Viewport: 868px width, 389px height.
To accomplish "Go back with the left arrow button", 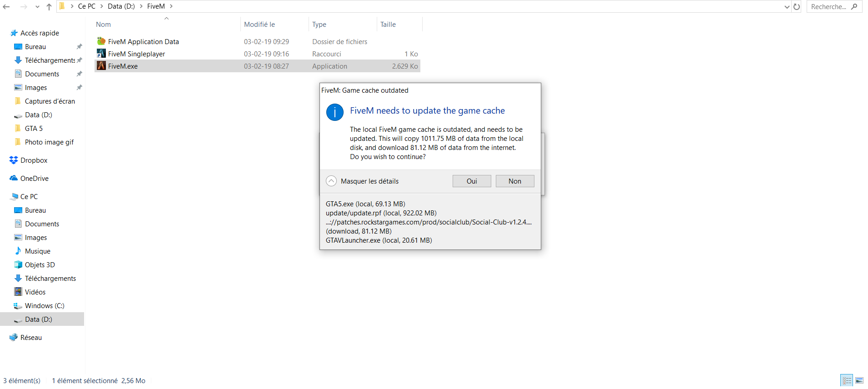I will 6,7.
